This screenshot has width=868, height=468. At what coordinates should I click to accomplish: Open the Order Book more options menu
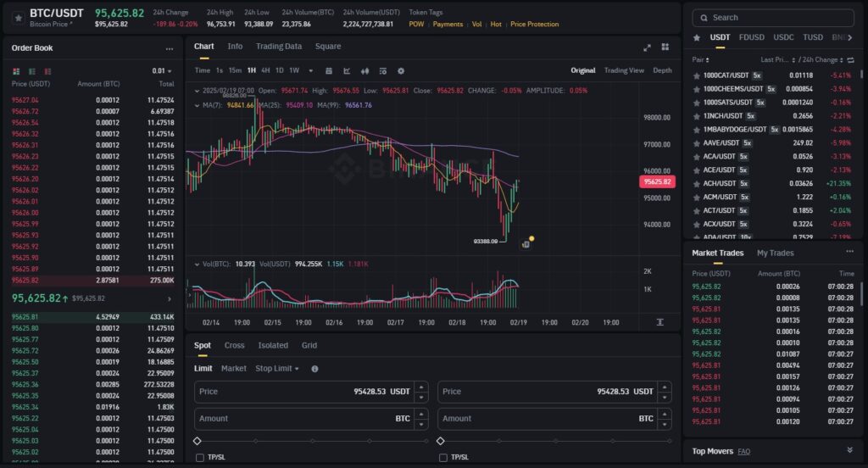(x=170, y=48)
